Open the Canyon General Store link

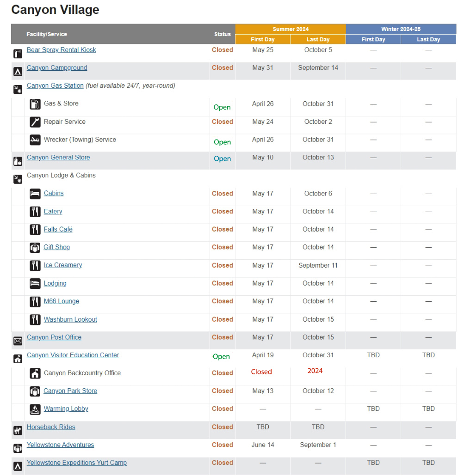pyautogui.click(x=58, y=158)
